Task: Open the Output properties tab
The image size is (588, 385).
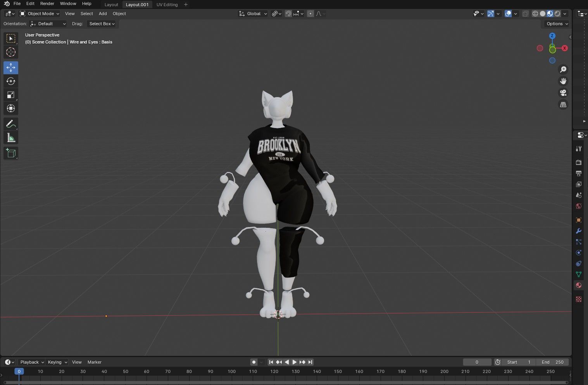Action: [x=579, y=173]
